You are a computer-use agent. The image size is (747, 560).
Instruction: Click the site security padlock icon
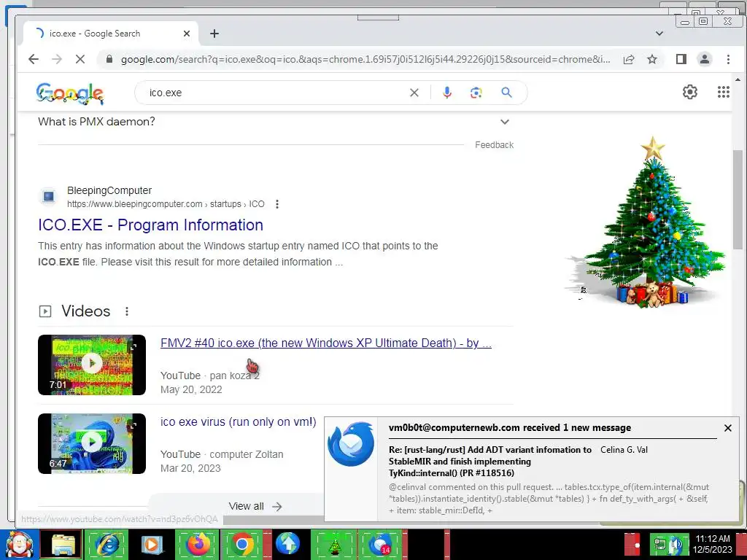pos(109,60)
